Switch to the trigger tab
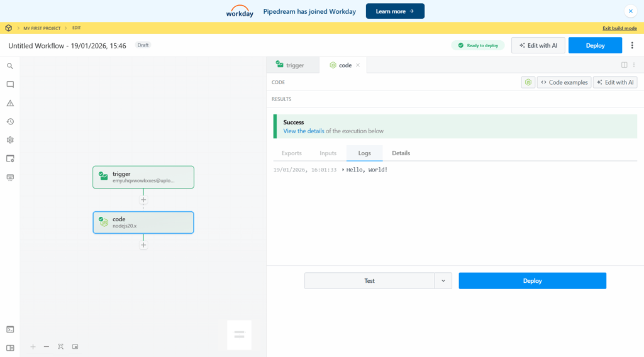The height and width of the screenshot is (357, 644). (x=293, y=65)
